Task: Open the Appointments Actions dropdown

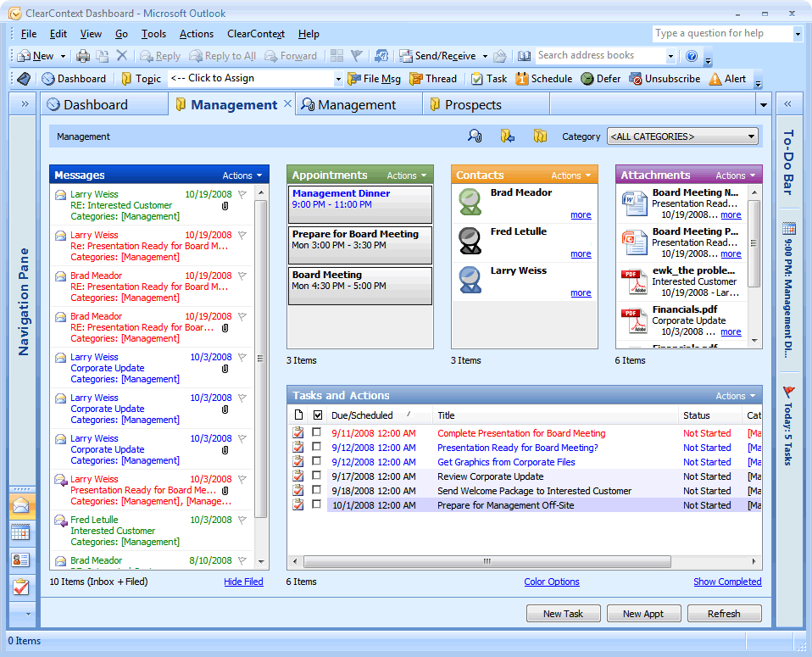Action: point(407,175)
